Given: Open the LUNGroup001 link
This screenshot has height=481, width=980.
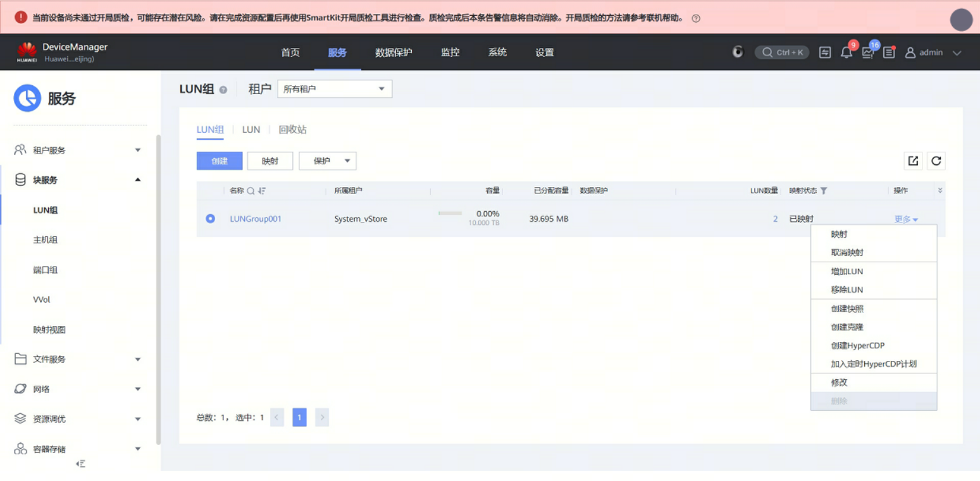Looking at the screenshot, I should [x=256, y=219].
